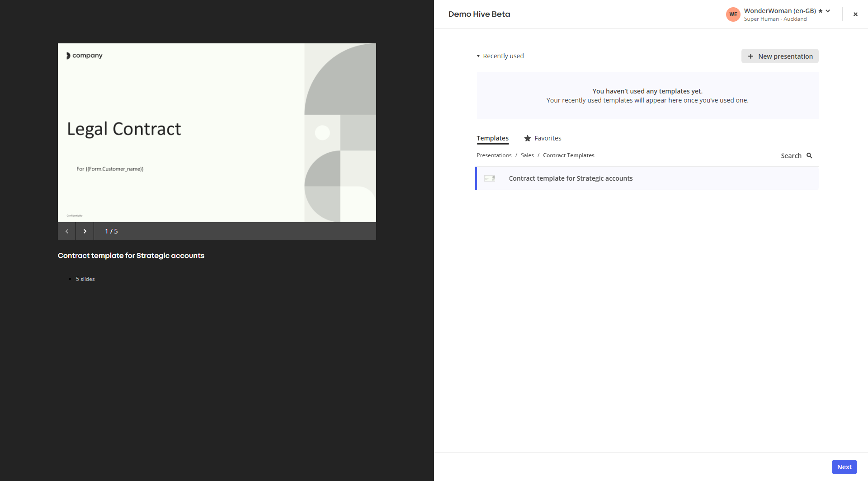Switch to the Templates tab

(492, 138)
